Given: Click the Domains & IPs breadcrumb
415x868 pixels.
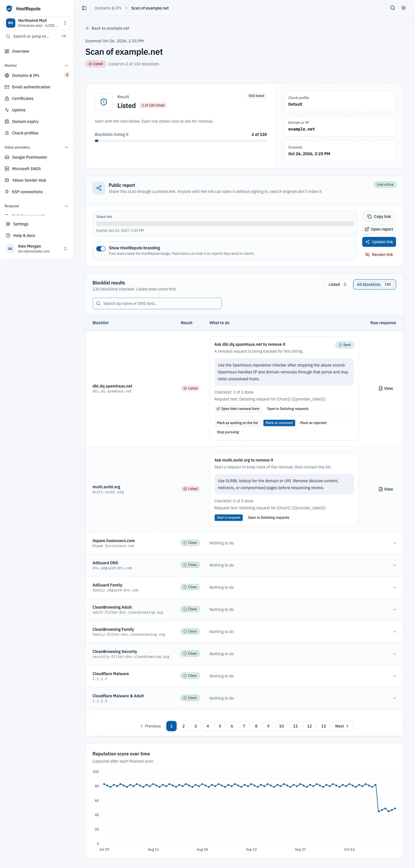Looking at the screenshot, I should coord(108,8).
